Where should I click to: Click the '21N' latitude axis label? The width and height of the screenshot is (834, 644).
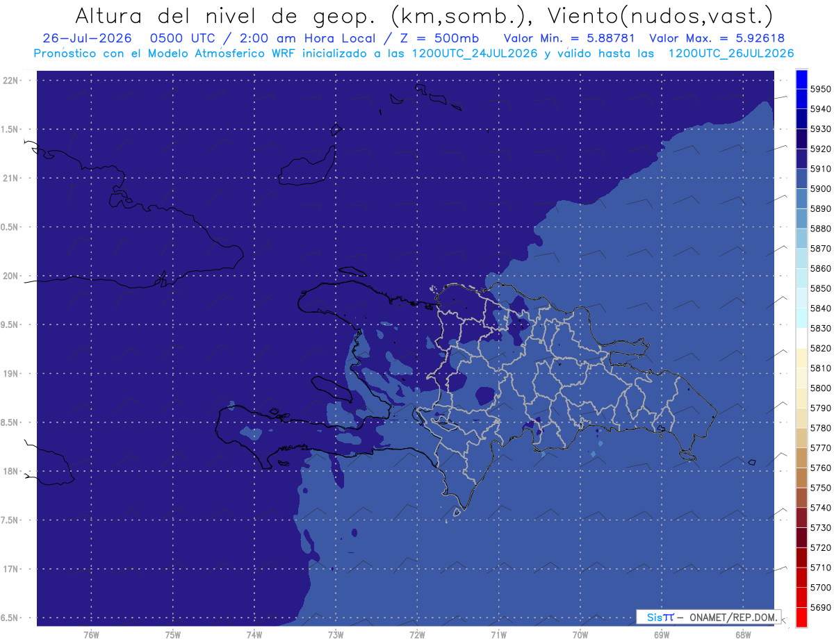[10, 178]
